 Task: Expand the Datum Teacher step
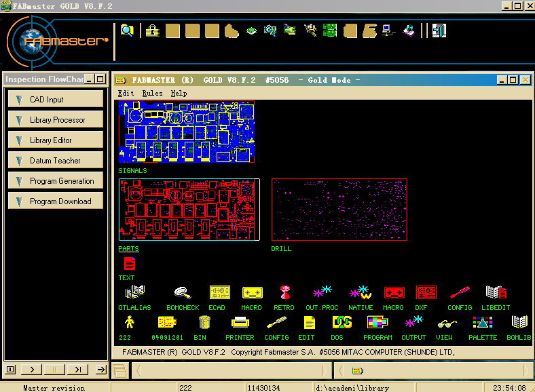click(x=56, y=161)
